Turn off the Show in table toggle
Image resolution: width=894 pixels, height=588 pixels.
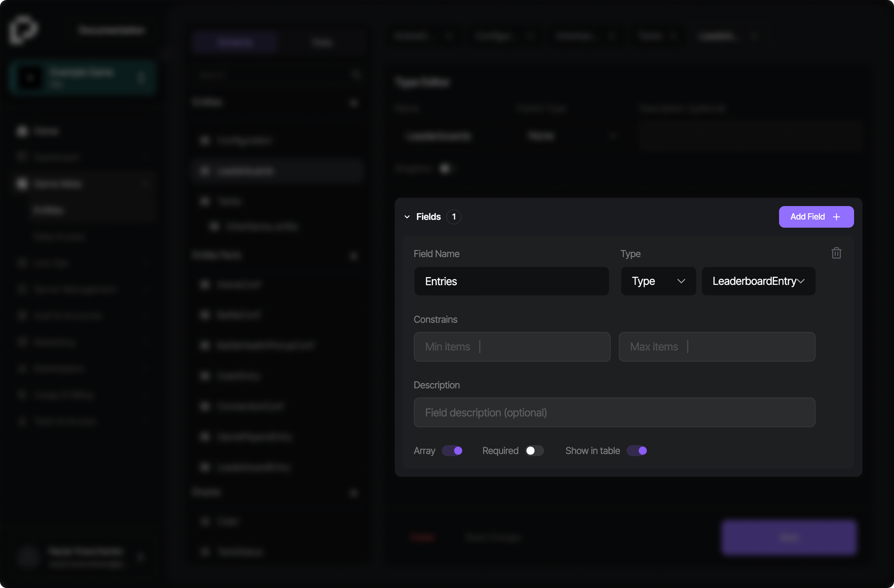pyautogui.click(x=637, y=451)
